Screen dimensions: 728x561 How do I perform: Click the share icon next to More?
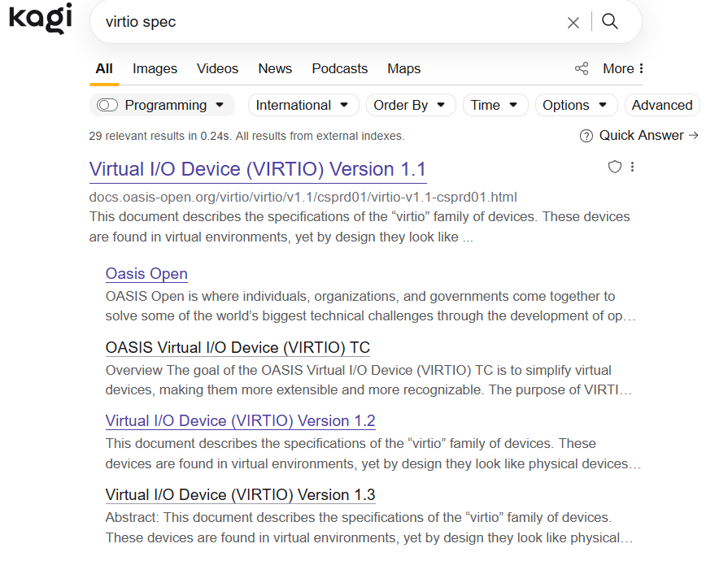point(582,69)
